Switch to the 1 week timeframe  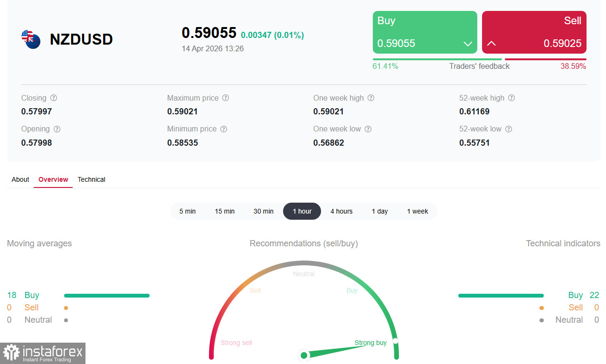(417, 211)
